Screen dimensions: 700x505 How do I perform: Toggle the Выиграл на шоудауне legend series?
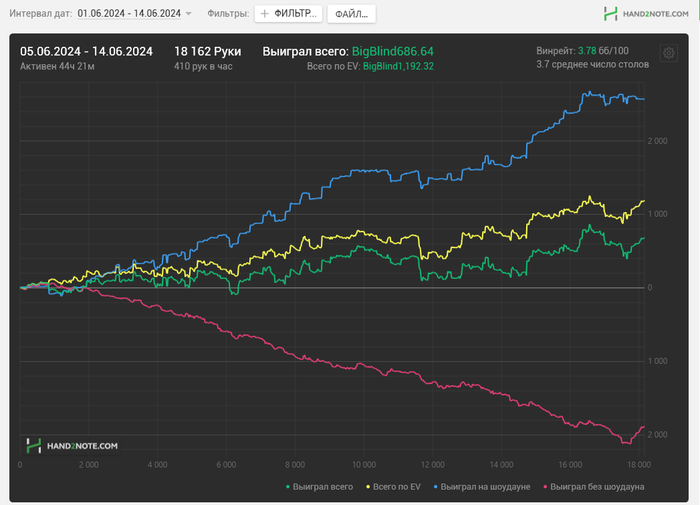(482, 487)
